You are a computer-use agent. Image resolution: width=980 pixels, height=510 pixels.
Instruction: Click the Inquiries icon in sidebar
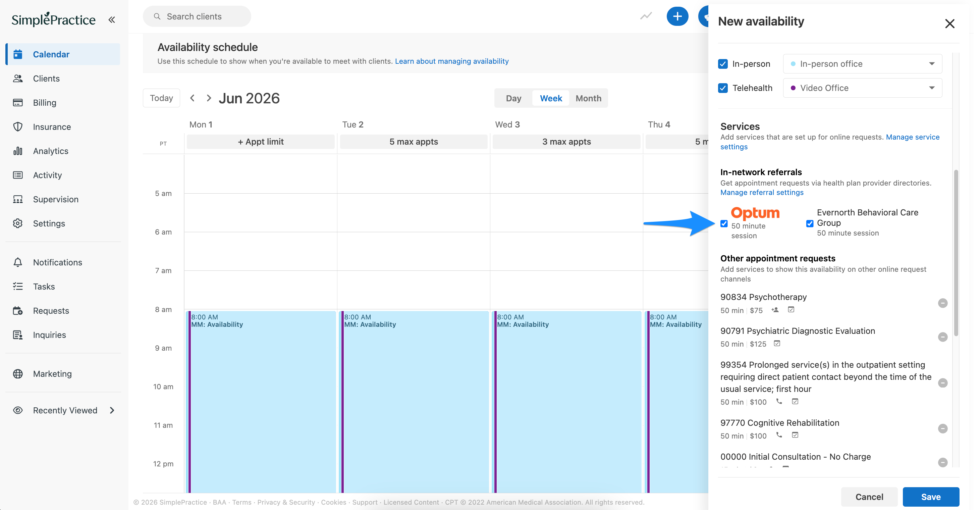[18, 335]
